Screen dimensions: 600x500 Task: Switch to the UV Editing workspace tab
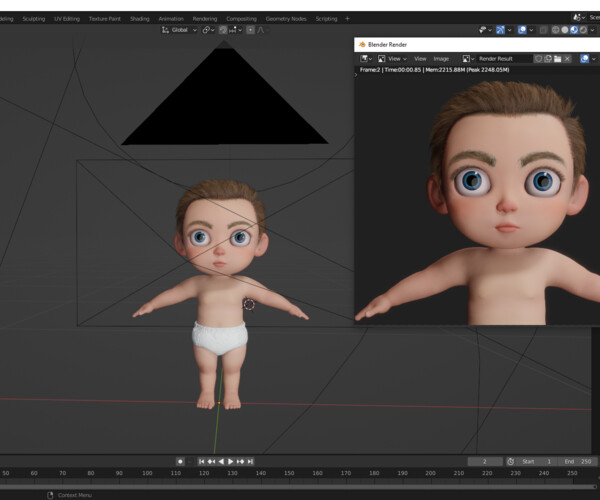tap(67, 19)
